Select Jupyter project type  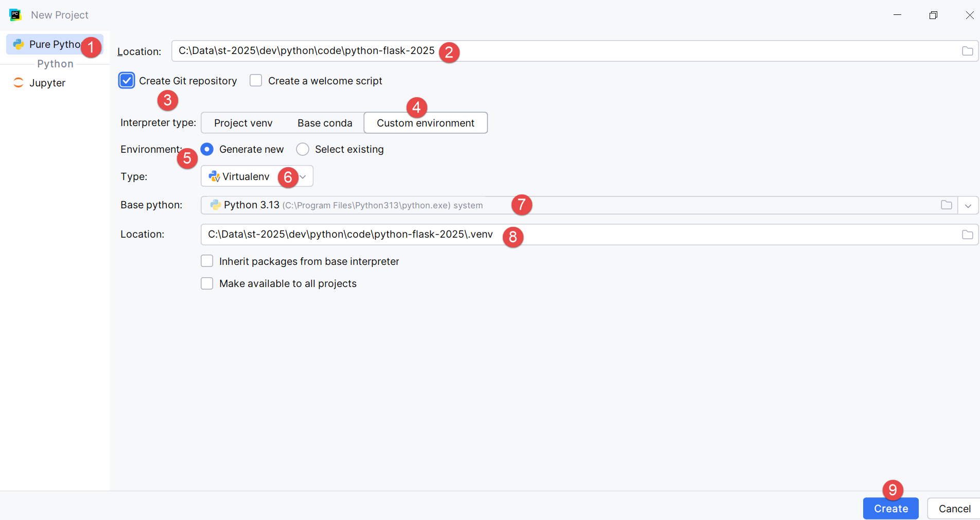(x=47, y=83)
